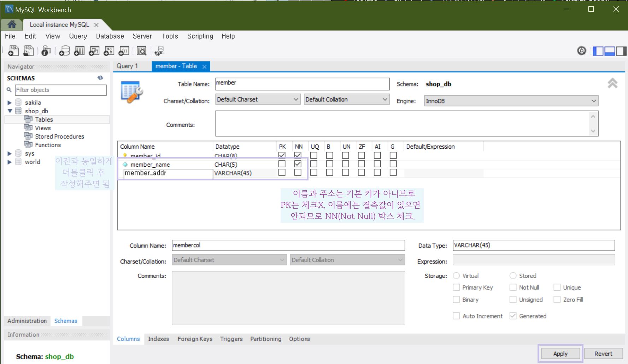Switch to the Query 1 tab
This screenshot has height=364, width=628.
pyautogui.click(x=127, y=66)
